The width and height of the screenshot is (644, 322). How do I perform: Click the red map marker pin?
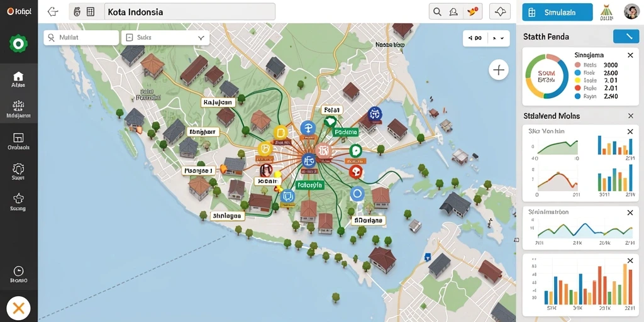point(355,172)
